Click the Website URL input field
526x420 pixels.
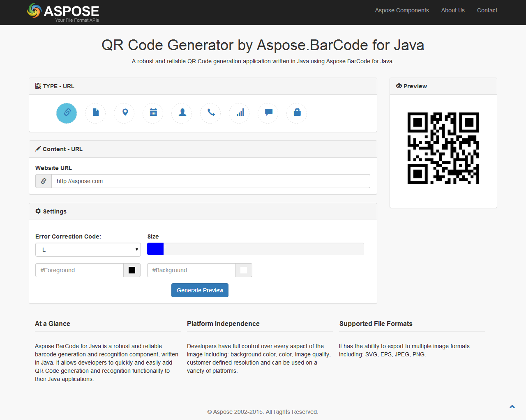click(210, 181)
